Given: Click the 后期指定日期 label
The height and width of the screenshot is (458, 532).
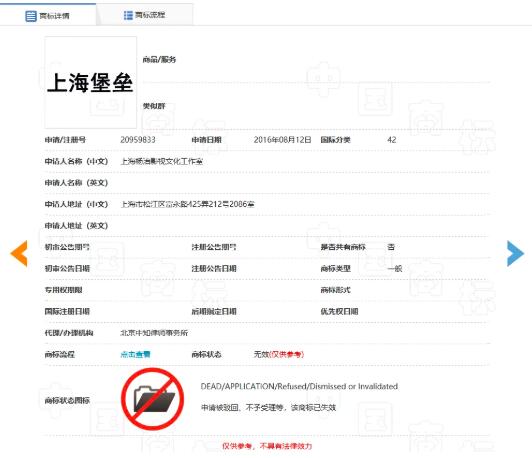Looking at the screenshot, I should tap(214, 311).
